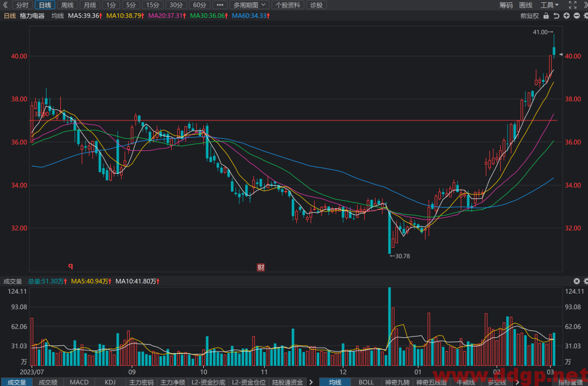Image resolution: width=588 pixels, height=386 pixels.
Task: Switch sub-chart to KDJ
Action: click(x=110, y=382)
